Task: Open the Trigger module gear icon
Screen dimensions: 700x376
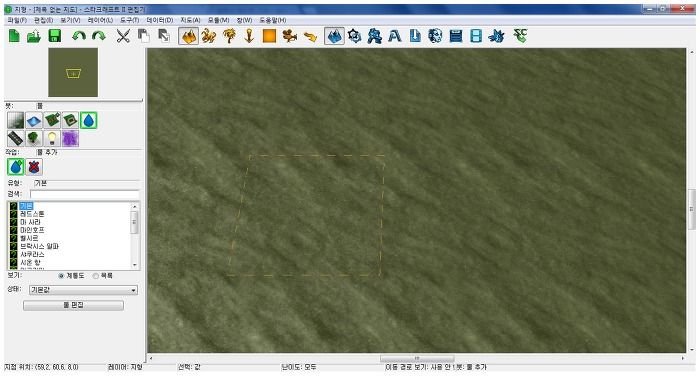Action: click(x=354, y=36)
